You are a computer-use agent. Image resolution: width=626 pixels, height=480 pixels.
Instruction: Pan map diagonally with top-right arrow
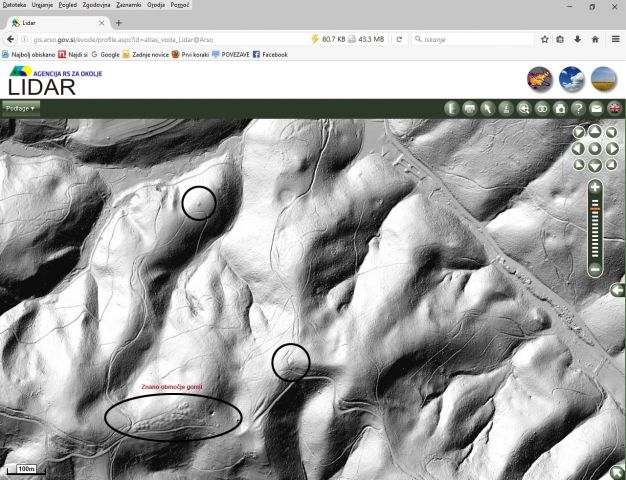611,132
